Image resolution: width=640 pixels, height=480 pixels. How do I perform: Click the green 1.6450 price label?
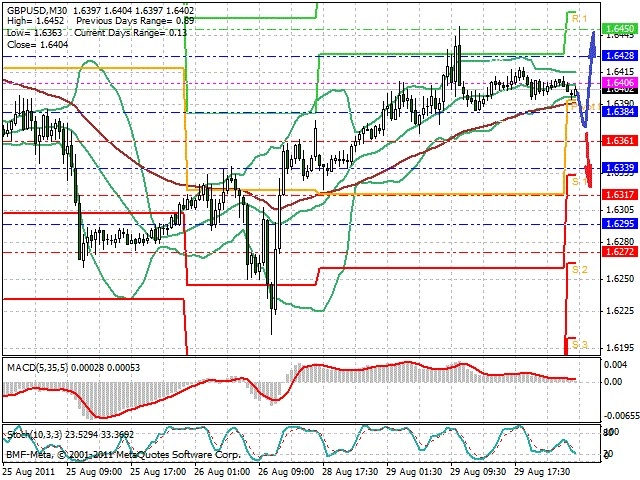click(620, 29)
